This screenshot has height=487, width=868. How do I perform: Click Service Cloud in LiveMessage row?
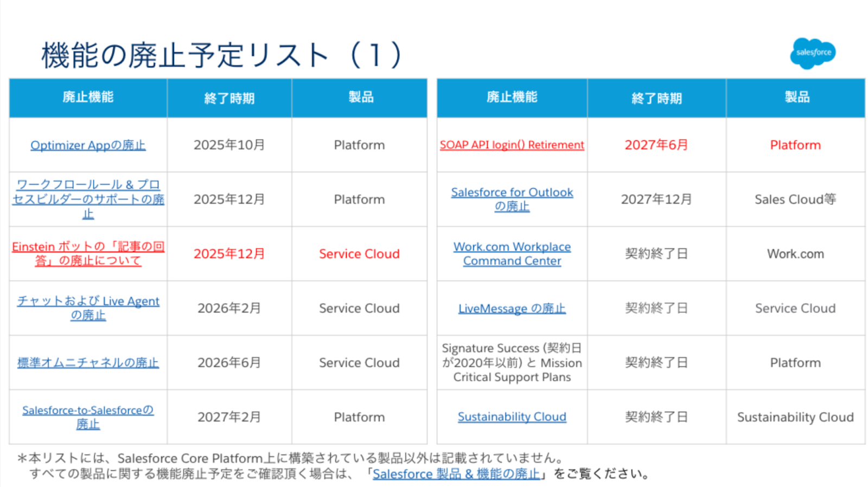tap(795, 308)
